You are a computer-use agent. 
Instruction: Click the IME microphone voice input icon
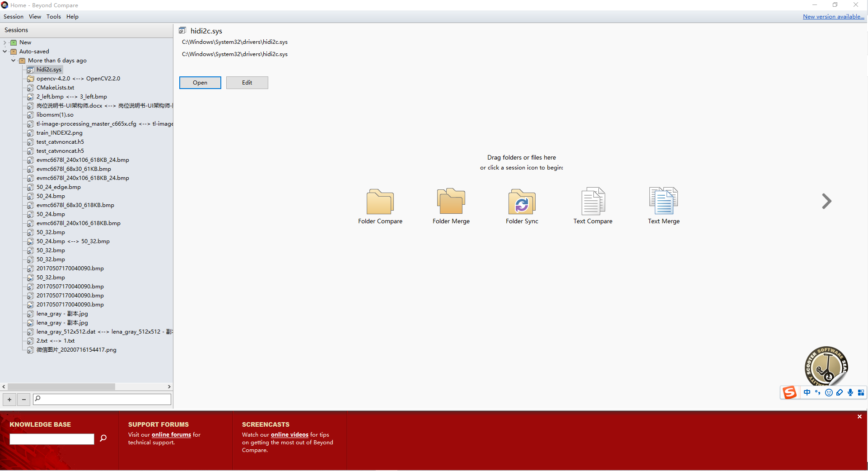850,392
